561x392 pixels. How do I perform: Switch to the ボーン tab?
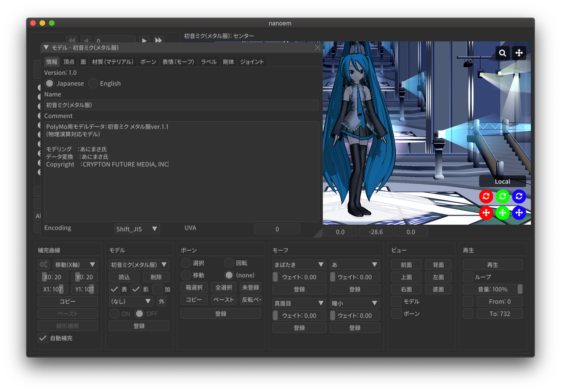coord(148,62)
